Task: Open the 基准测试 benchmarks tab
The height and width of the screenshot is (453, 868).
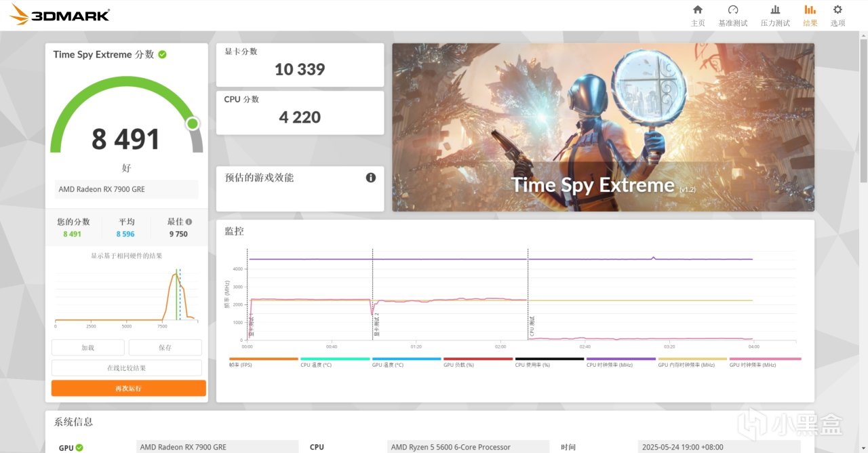Action: click(733, 16)
